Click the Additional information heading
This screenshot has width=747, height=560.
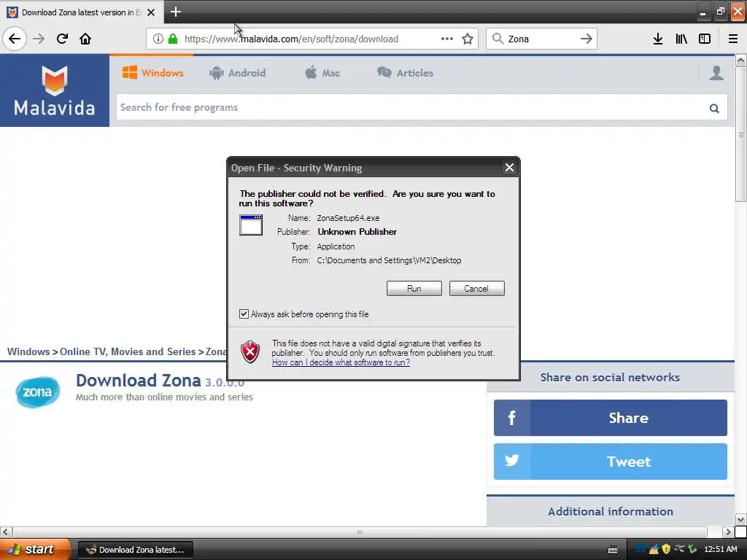(611, 511)
